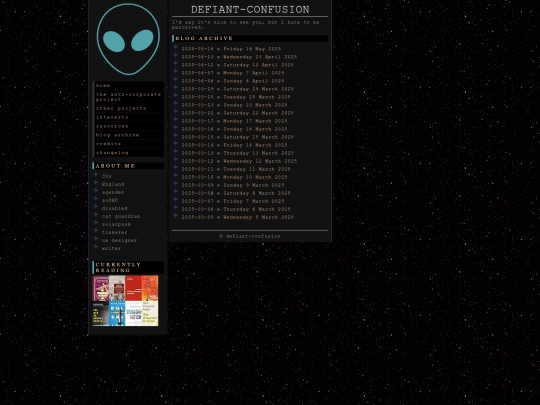
Task: Select blog archive in sidebar menu
Action: pos(128,135)
